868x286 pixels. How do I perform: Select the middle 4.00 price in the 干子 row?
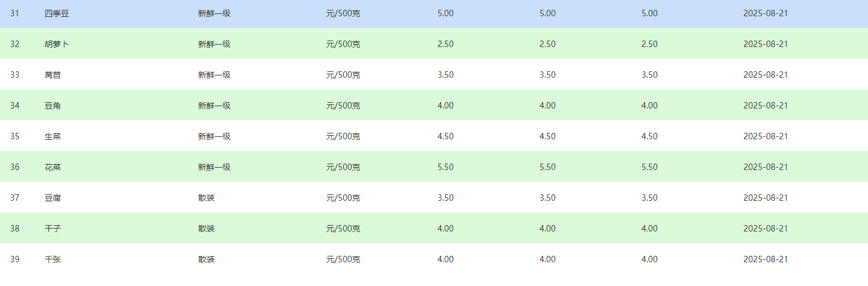click(x=548, y=229)
